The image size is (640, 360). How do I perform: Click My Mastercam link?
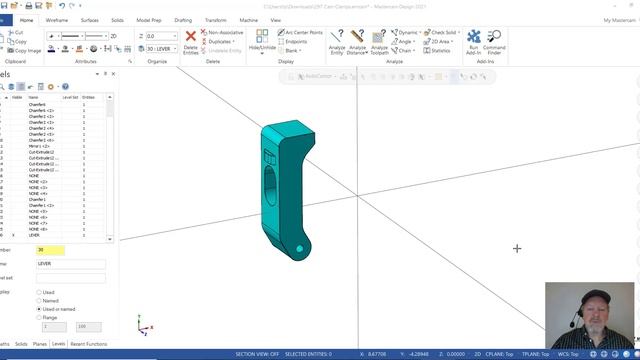[x=619, y=20]
